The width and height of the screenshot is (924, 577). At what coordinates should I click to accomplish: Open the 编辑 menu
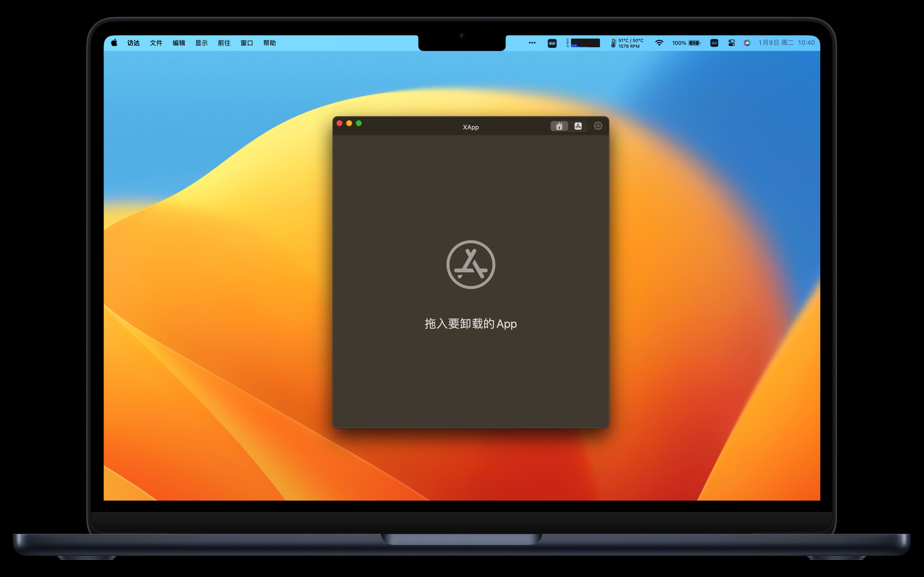pyautogui.click(x=178, y=43)
